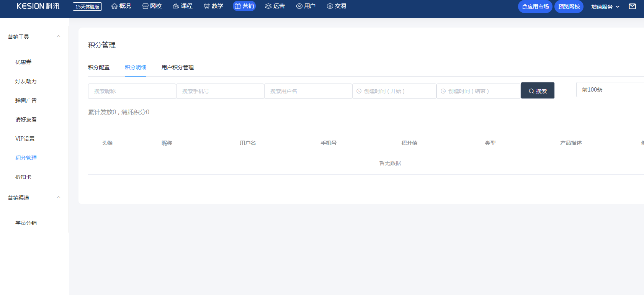Collapse the 营销工具 sidebar section

(x=59, y=37)
